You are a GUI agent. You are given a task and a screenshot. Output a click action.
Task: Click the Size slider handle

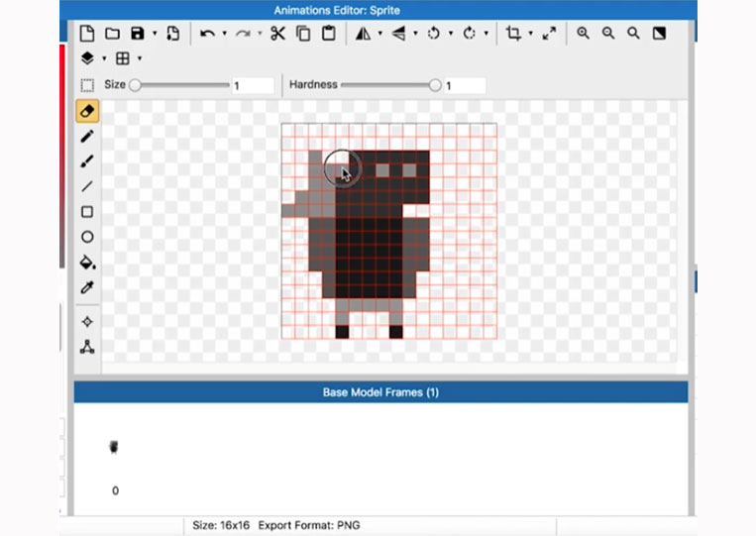[x=136, y=85]
